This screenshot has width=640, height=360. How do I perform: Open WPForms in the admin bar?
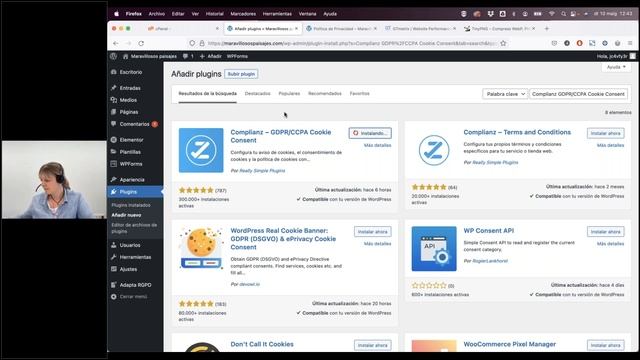click(x=237, y=56)
